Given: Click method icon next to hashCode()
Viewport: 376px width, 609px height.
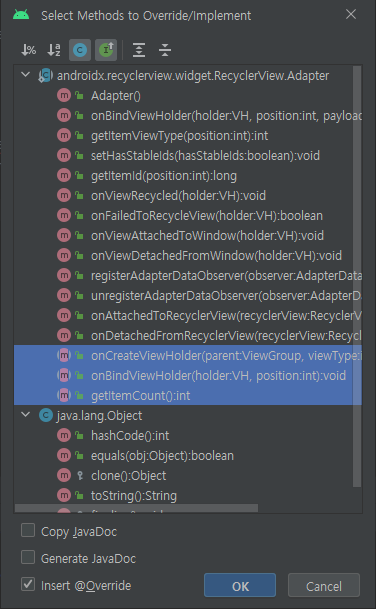Looking at the screenshot, I should 64,435.
